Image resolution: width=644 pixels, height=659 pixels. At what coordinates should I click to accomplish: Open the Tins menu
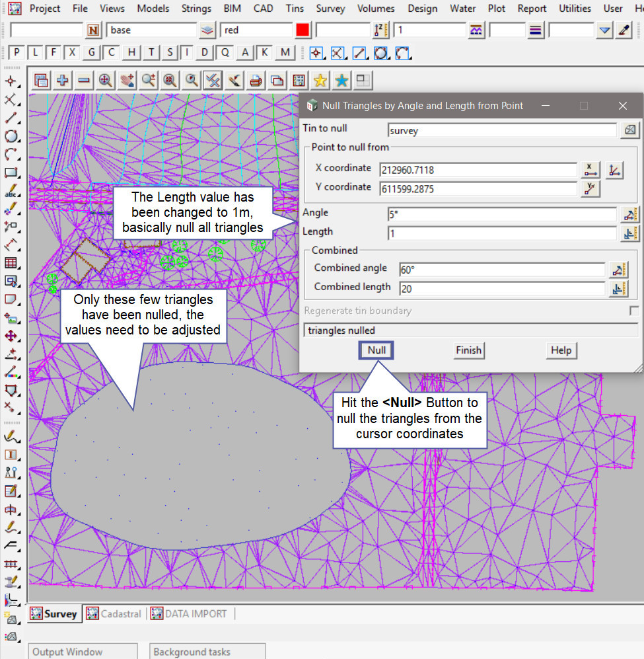click(x=295, y=9)
